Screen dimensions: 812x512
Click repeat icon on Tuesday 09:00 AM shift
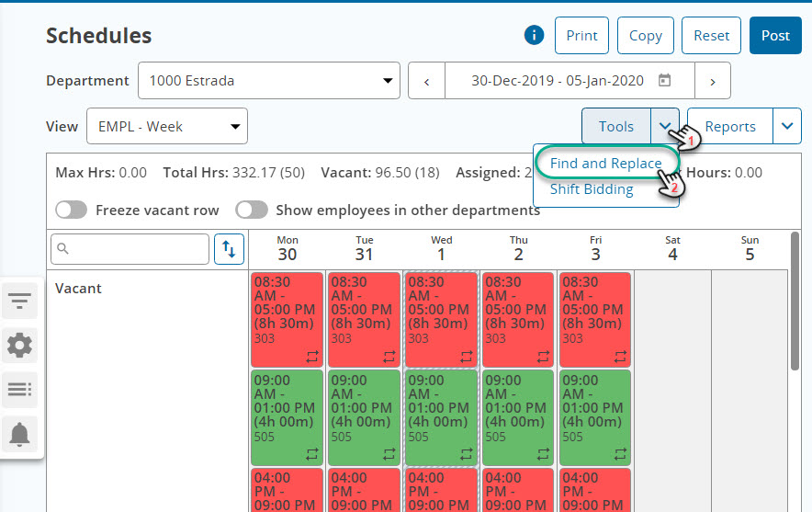(389, 454)
